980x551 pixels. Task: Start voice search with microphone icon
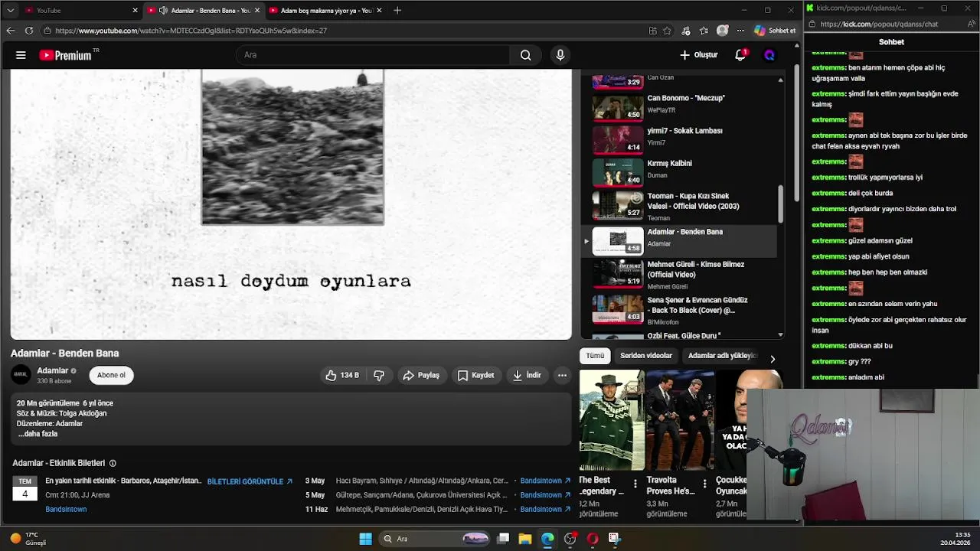pyautogui.click(x=560, y=55)
